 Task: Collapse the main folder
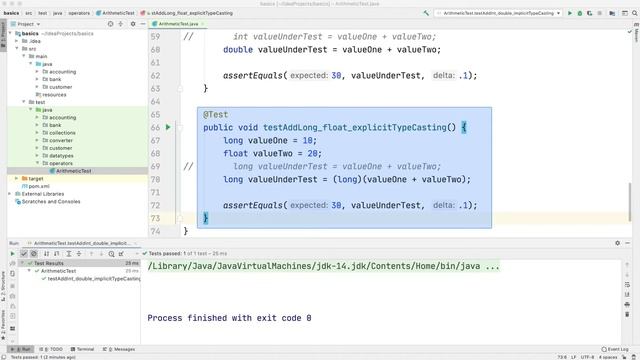click(24, 56)
